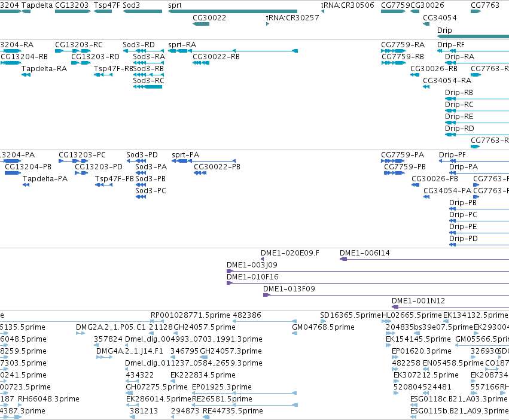Image resolution: width=509 pixels, height=420 pixels.
Task: Choose transcript CG30022-RB
Action: click(201, 63)
